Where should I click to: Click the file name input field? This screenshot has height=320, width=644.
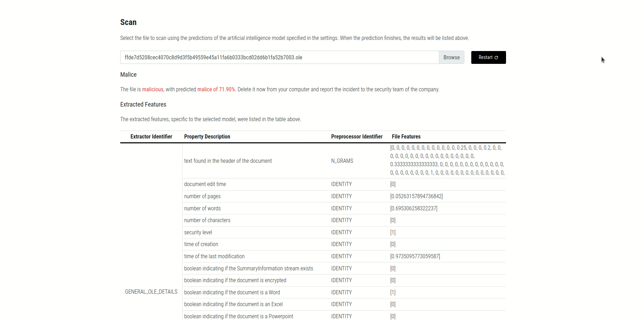(x=280, y=57)
